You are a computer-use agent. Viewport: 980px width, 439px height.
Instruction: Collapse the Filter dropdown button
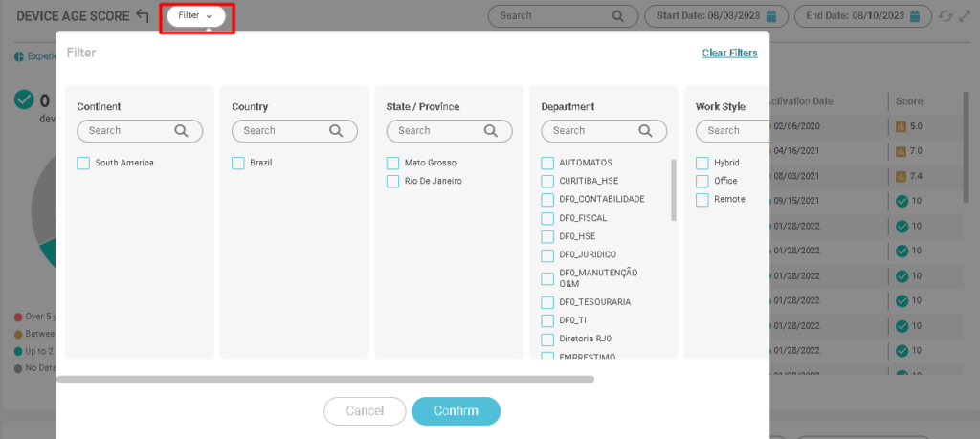tap(195, 16)
